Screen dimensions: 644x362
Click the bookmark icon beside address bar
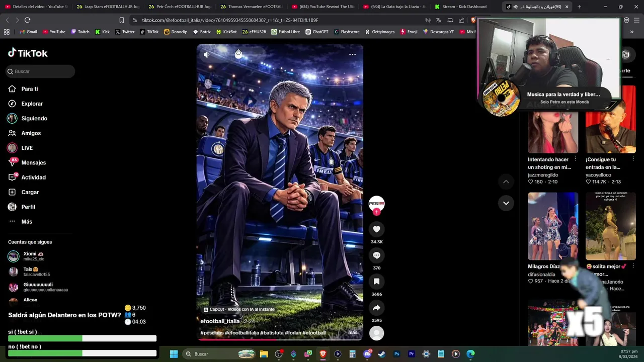coord(122,20)
